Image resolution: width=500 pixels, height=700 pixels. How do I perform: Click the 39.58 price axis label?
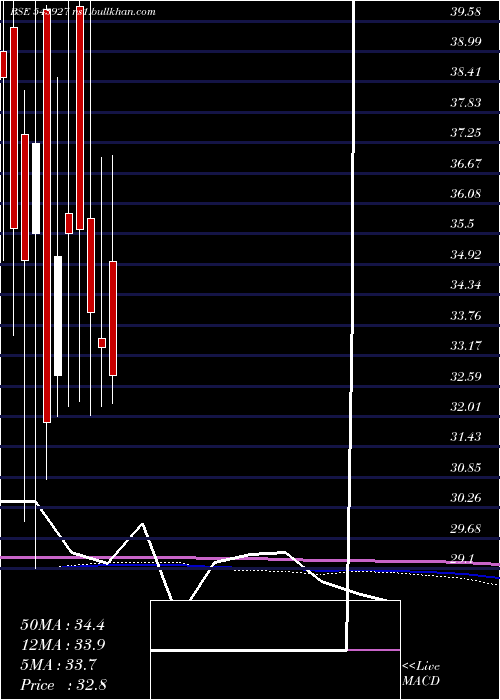tap(466, 12)
